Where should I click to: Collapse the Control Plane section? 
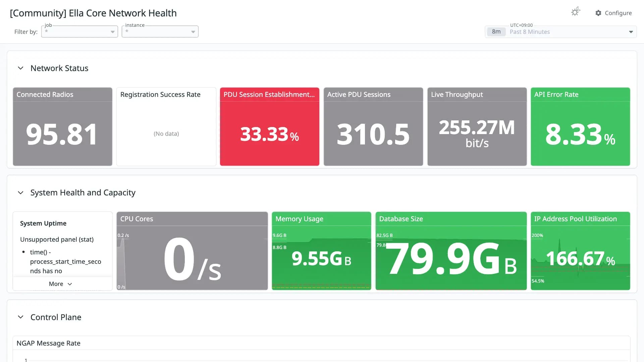tap(21, 317)
